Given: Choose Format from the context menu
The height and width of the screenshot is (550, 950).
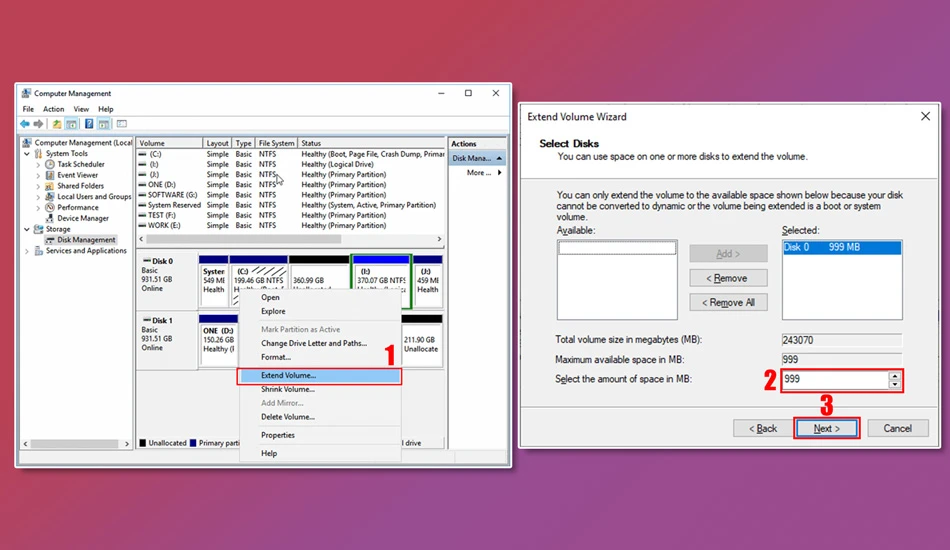Looking at the screenshot, I should click(x=319, y=357).
